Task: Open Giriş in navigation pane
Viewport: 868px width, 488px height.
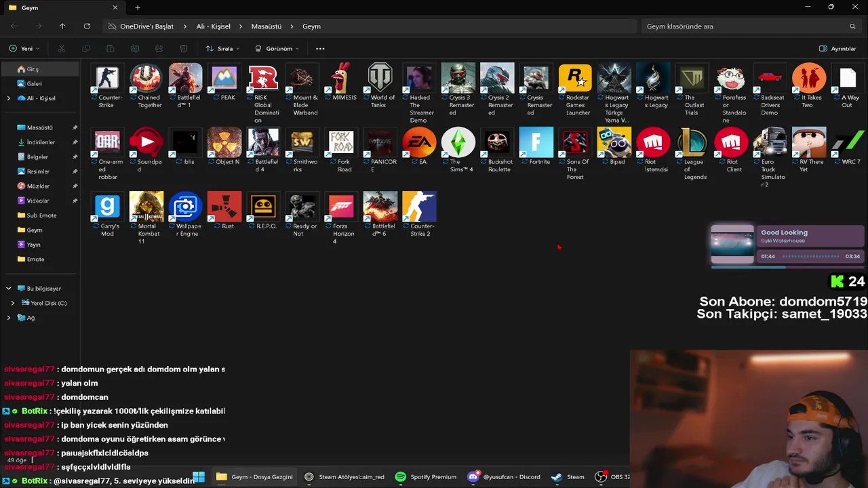Action: (x=41, y=69)
